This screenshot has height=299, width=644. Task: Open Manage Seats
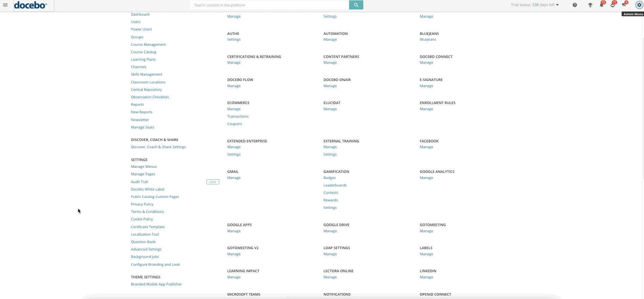[142, 127]
